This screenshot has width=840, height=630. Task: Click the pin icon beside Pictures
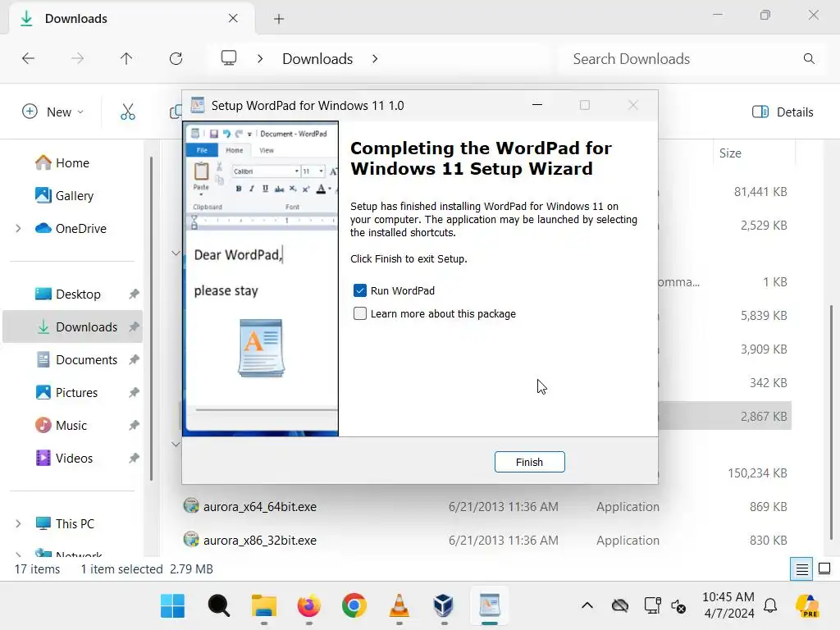coord(134,393)
